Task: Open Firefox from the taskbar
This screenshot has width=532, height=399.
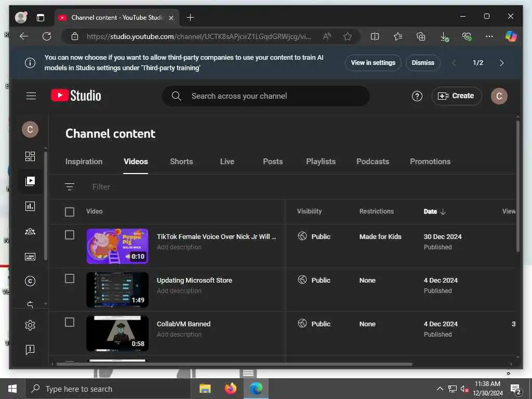Action: [x=230, y=389]
